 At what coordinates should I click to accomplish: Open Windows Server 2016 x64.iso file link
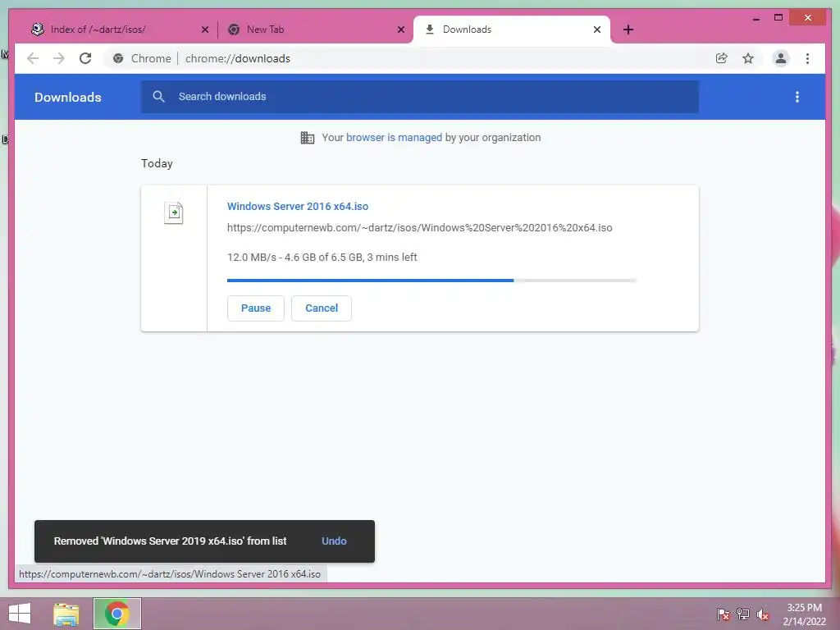(298, 206)
